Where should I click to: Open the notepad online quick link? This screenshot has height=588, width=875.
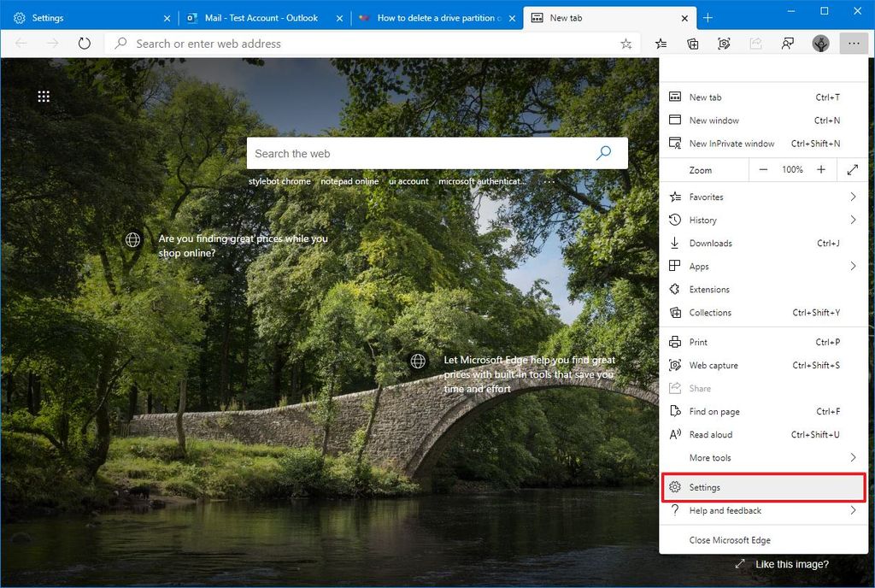[x=351, y=181]
